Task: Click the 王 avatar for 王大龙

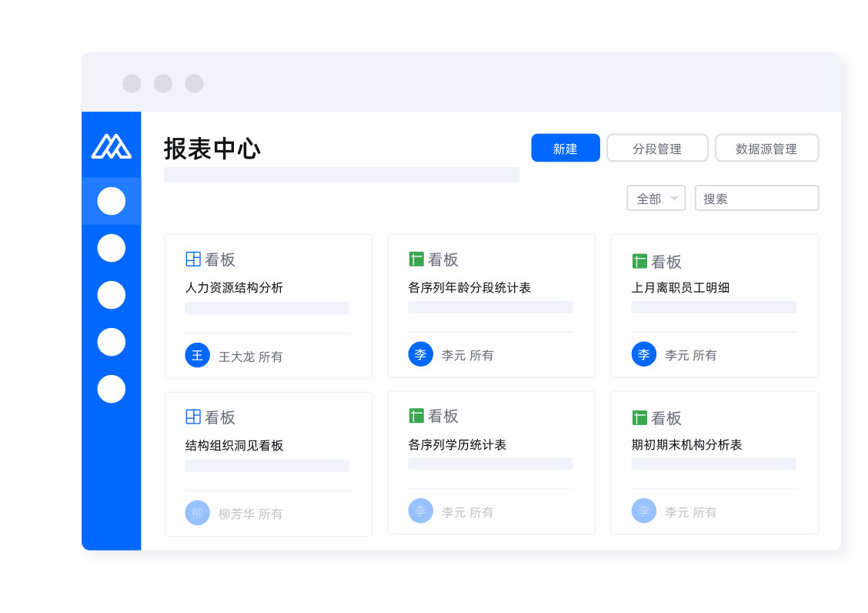Action: coord(198,355)
